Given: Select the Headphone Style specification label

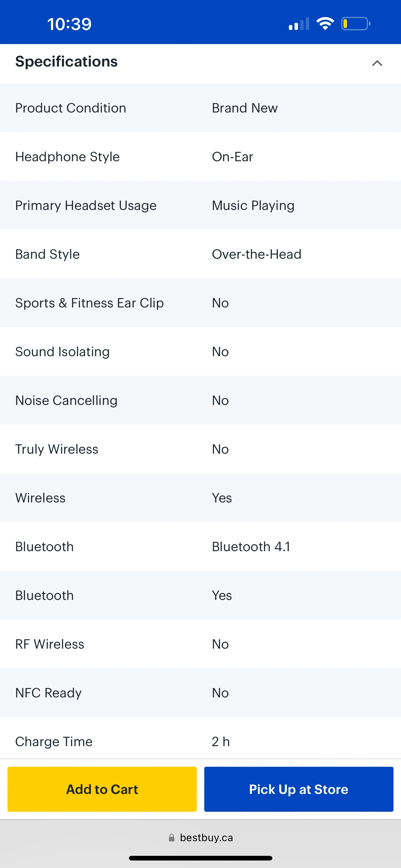Looking at the screenshot, I should tap(67, 157).
